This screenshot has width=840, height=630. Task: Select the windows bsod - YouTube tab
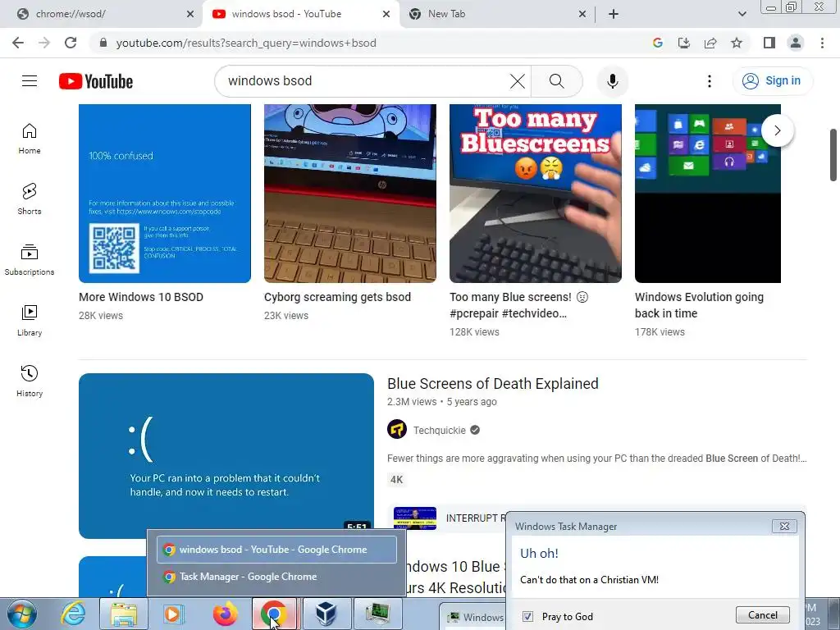(301, 14)
